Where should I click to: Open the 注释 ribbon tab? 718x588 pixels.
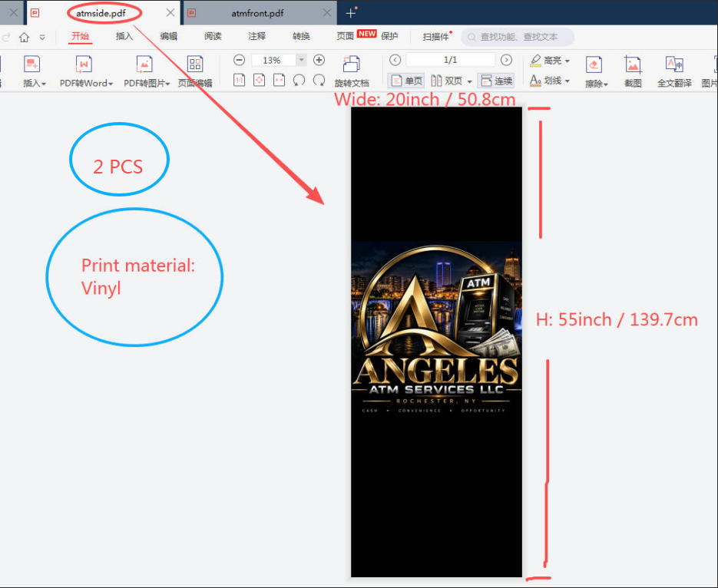[257, 36]
